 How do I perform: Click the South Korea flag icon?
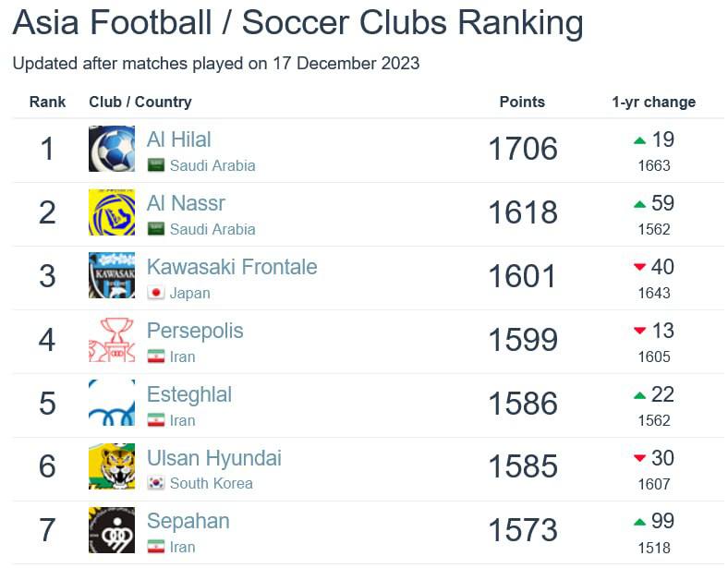pos(156,483)
